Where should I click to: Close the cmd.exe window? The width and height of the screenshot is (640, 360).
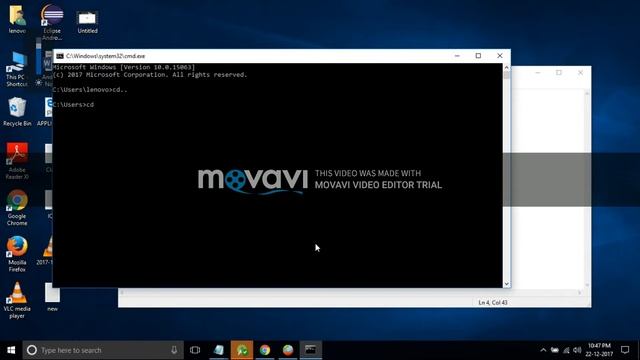coord(500,56)
